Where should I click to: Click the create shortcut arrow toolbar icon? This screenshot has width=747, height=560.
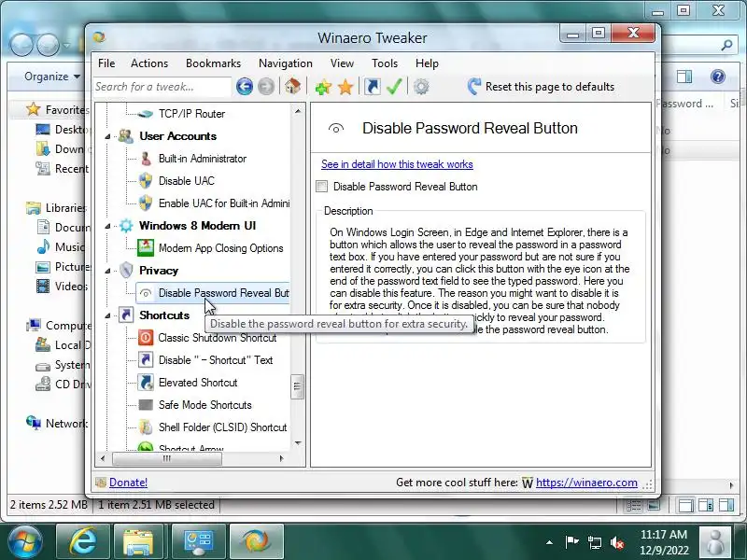pos(372,87)
